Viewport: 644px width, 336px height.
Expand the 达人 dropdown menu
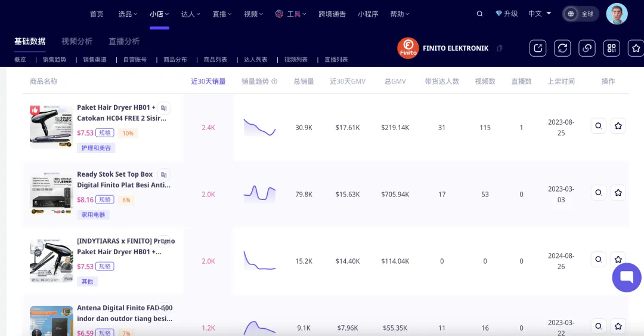coord(191,14)
